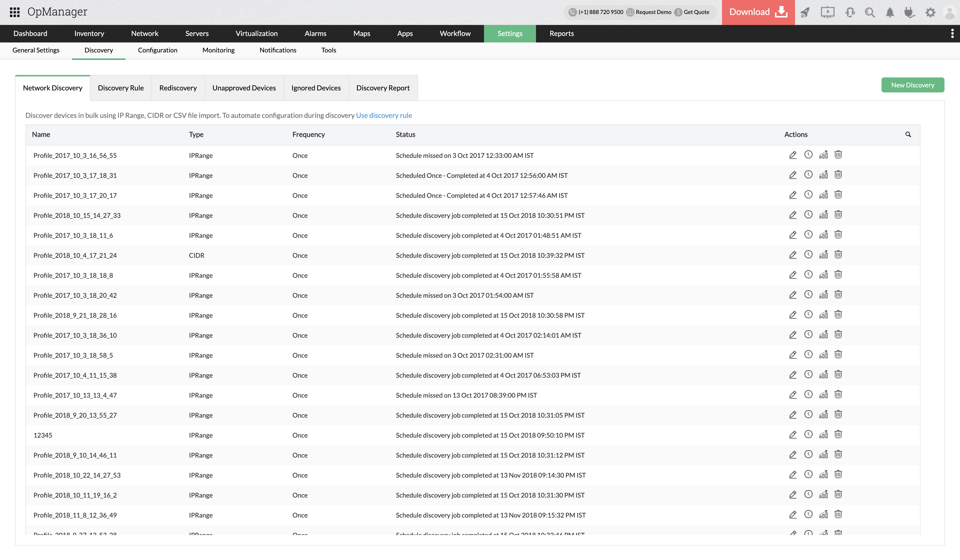Image resolution: width=960 pixels, height=560 pixels.
Task: Click the notification bell icon
Action: point(890,12)
